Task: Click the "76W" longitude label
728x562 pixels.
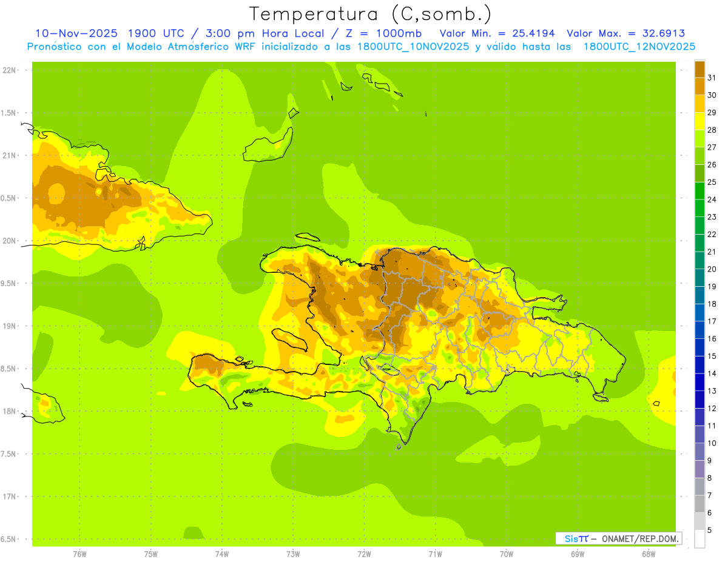Action: coord(79,554)
